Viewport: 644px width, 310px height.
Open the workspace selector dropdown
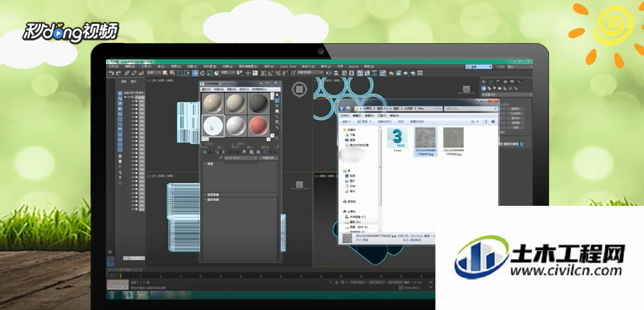pyautogui.click(x=520, y=67)
